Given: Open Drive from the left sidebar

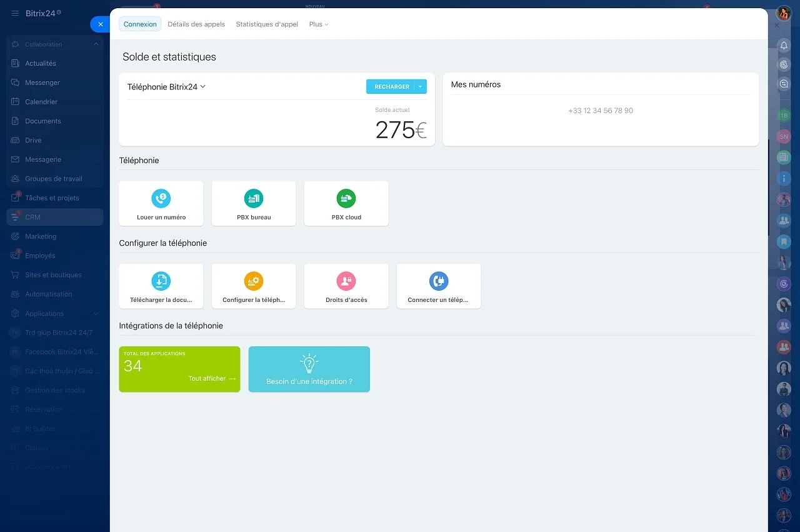Looking at the screenshot, I should (x=55, y=140).
